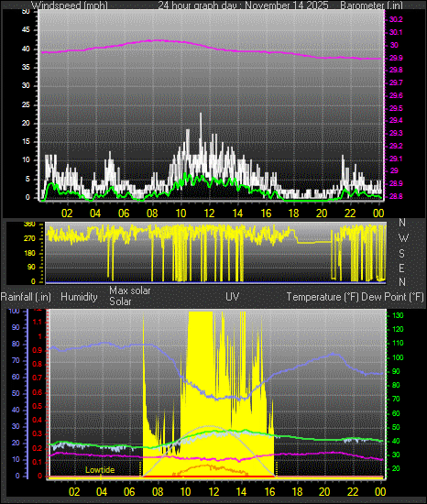Click '29.3' on the barometer axis

396,133
